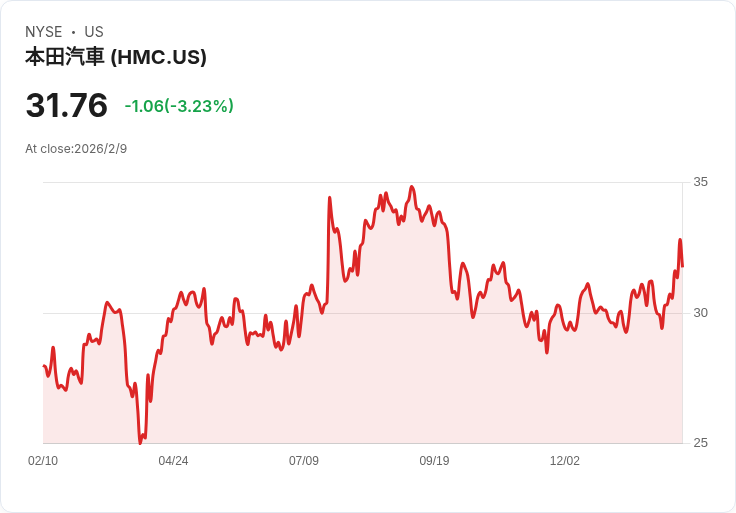Click the -1.06(-3.23%) change value
736x513 pixels.
pos(179,106)
